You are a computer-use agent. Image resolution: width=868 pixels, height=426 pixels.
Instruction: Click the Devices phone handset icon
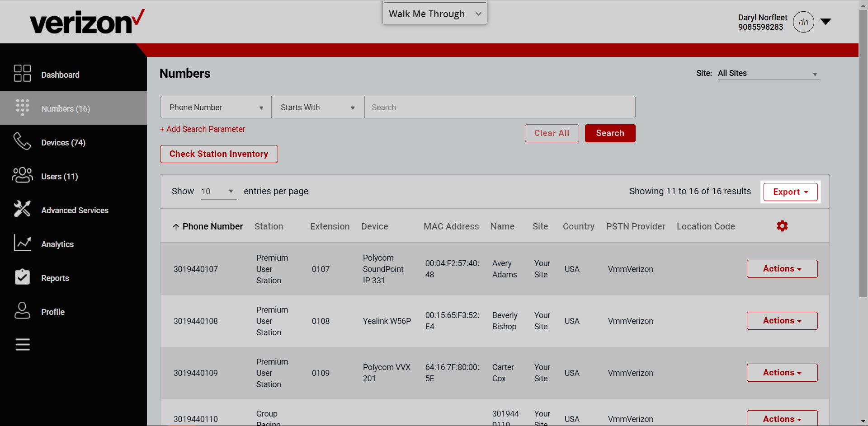22,141
